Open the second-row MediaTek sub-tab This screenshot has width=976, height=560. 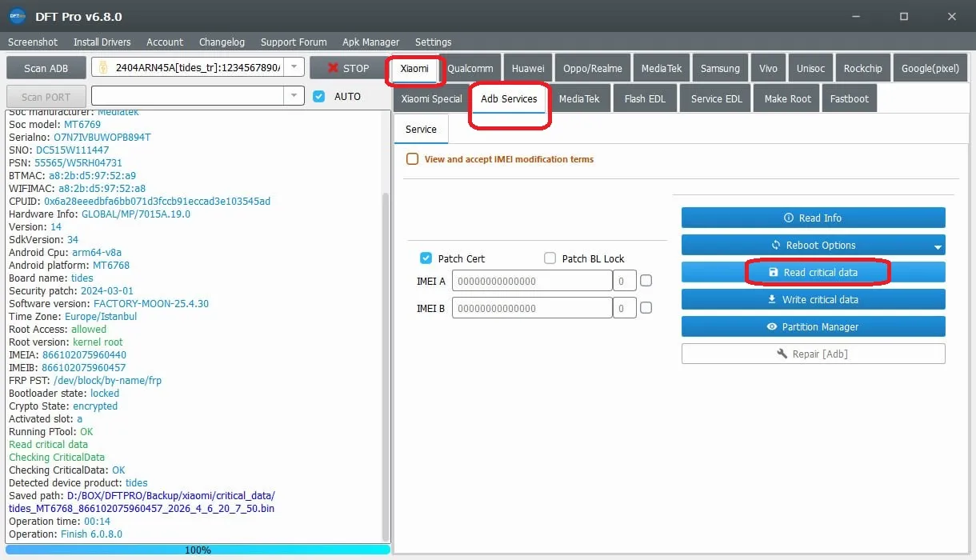coord(579,98)
